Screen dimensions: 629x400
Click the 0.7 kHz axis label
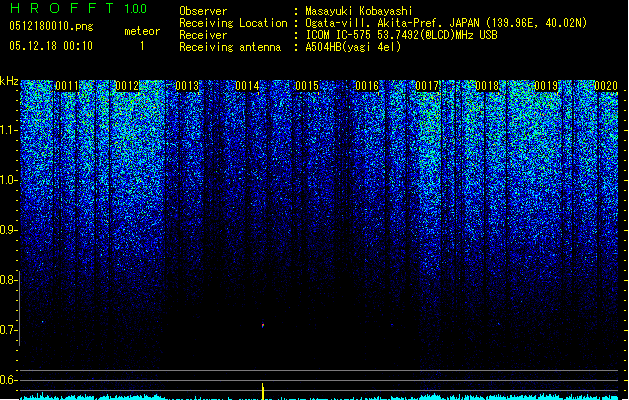9,330
